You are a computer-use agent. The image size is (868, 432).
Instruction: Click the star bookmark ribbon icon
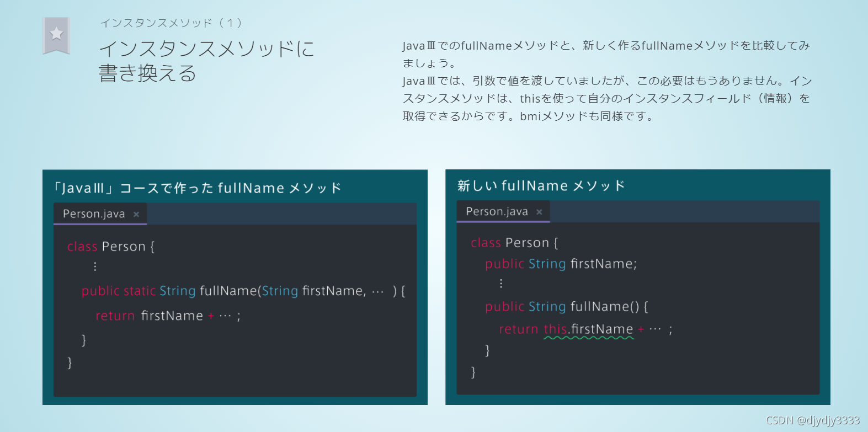pos(56,35)
